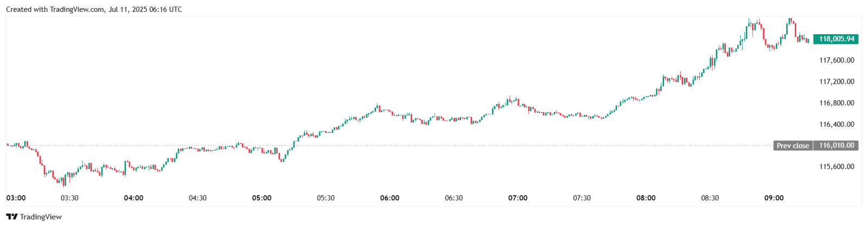Select the 115,600.00 price axis label
This screenshot has height=227, width=868.
coord(837,167)
